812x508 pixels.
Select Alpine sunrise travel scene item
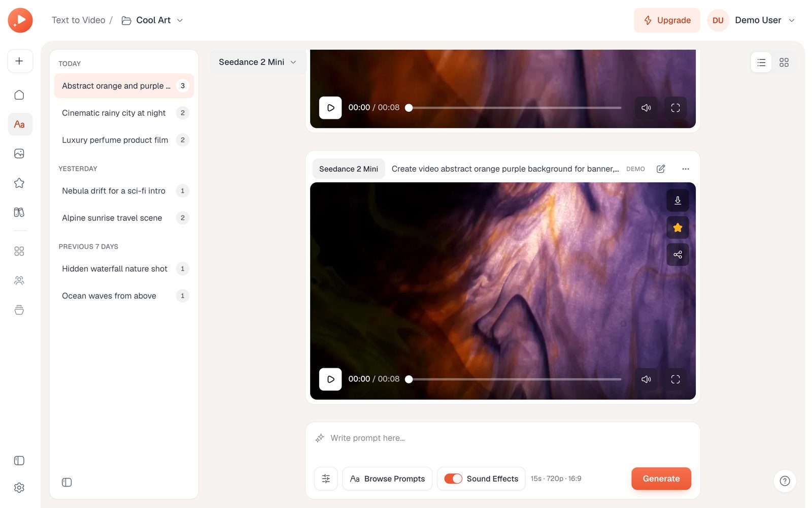[x=124, y=218]
